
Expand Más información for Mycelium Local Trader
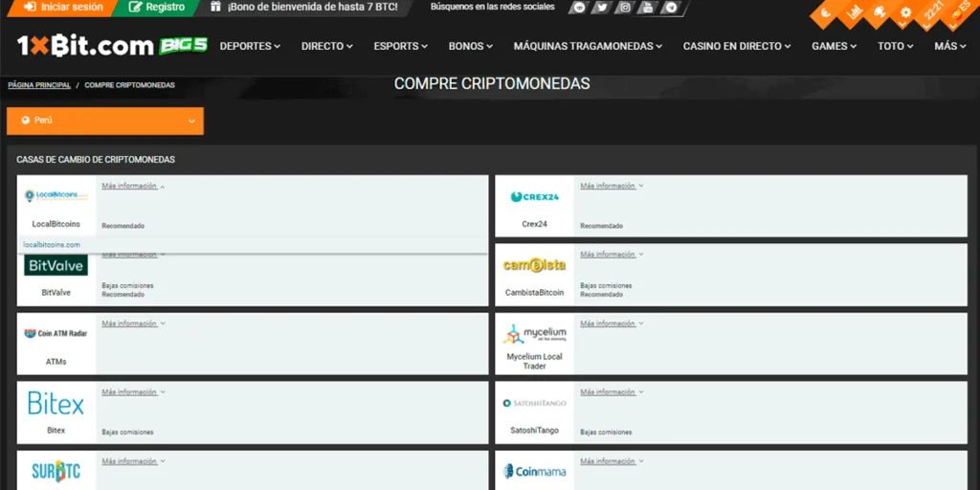click(612, 323)
